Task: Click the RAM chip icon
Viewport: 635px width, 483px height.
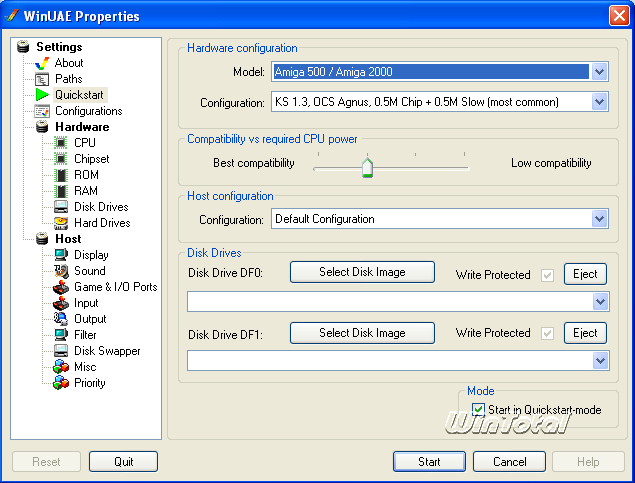Action: [x=61, y=191]
